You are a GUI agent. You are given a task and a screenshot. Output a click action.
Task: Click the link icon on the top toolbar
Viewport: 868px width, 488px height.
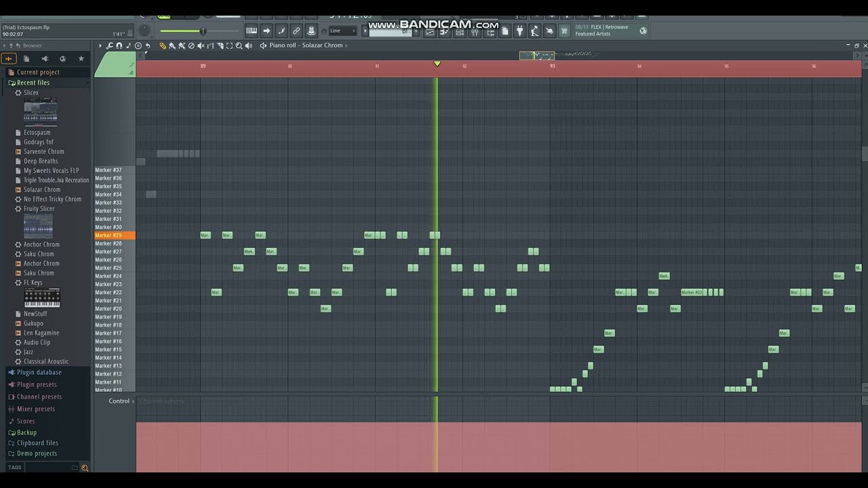click(x=296, y=30)
